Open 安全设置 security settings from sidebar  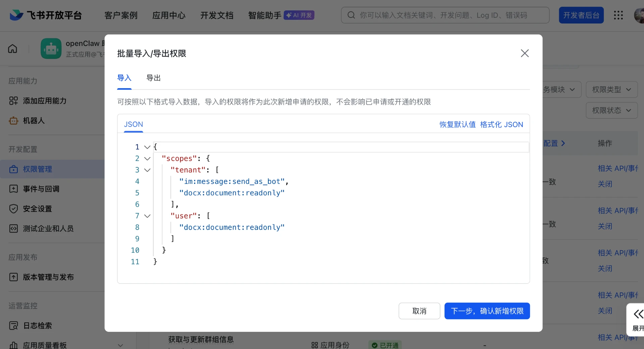[37, 209]
